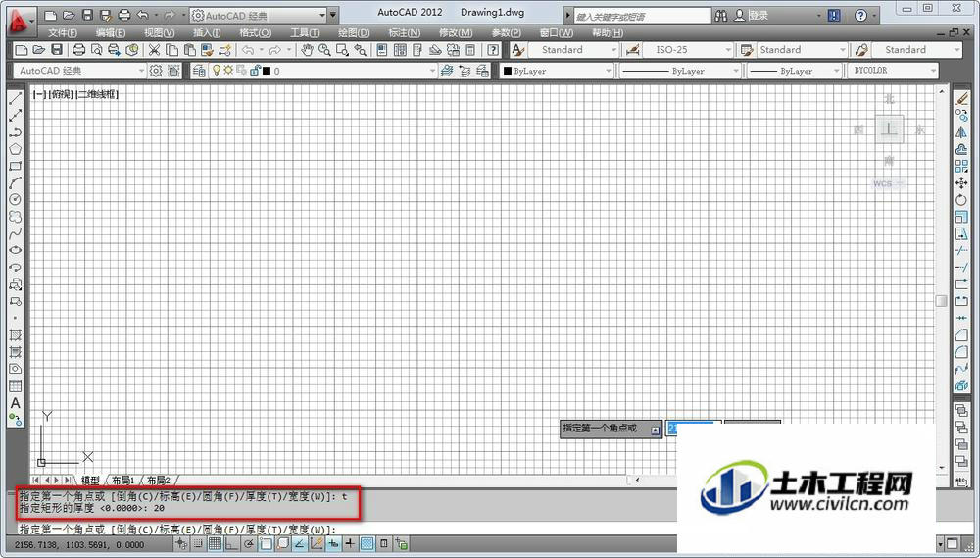The height and width of the screenshot is (558, 980).
Task: Select the Polygon tool
Action: (x=15, y=149)
